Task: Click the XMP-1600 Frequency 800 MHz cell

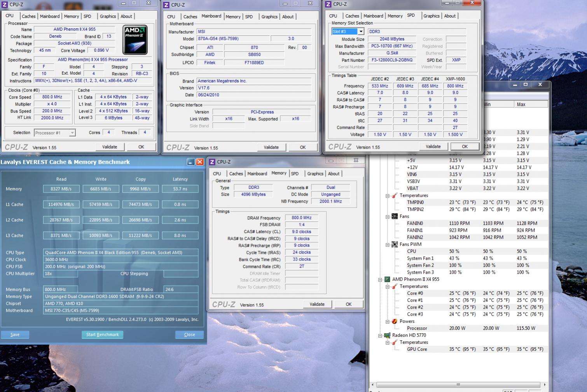Action: pos(455,86)
